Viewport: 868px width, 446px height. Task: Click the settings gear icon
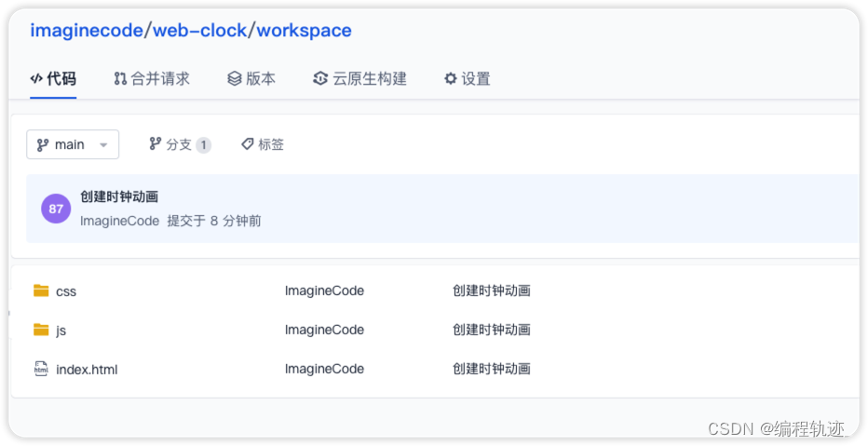pyautogui.click(x=451, y=78)
